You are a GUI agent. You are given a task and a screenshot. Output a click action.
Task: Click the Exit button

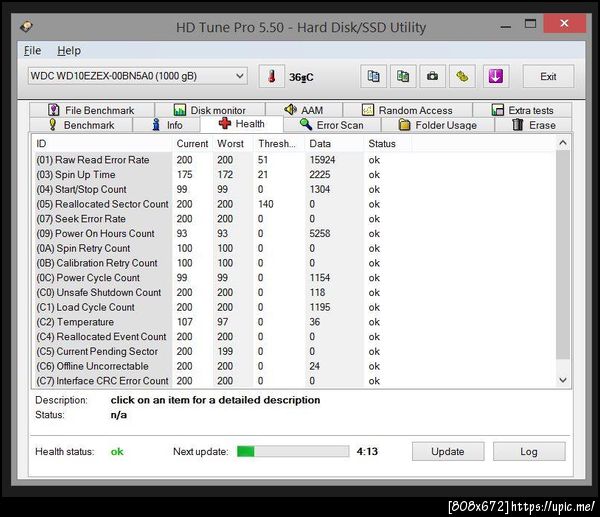coord(548,76)
